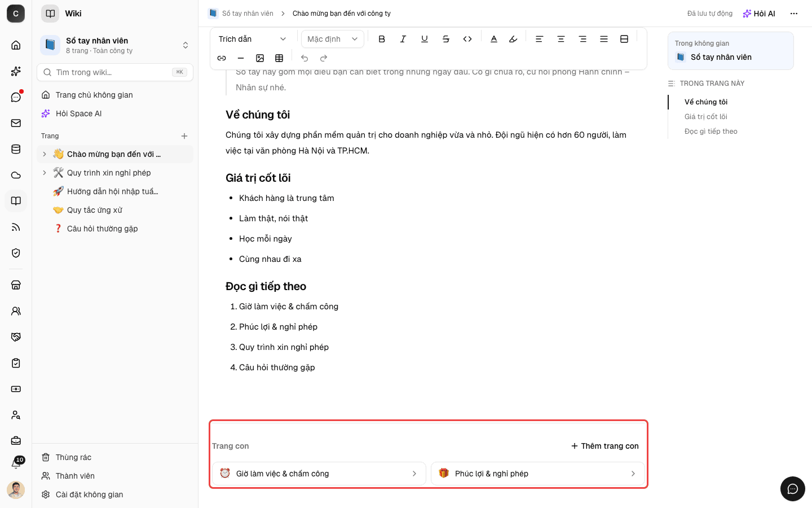Add new page with plus icon
Image resolution: width=812 pixels, height=508 pixels.
click(184, 136)
